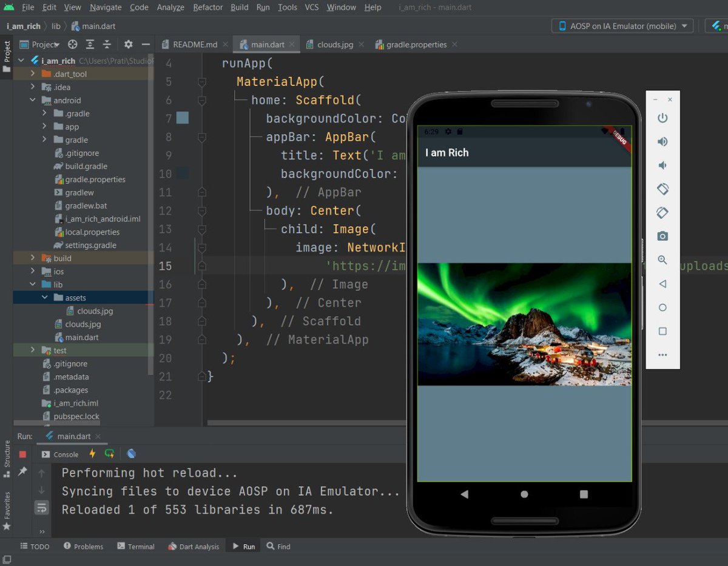Expand the .idea folder
Screen dimensions: 728x566
(x=33, y=87)
